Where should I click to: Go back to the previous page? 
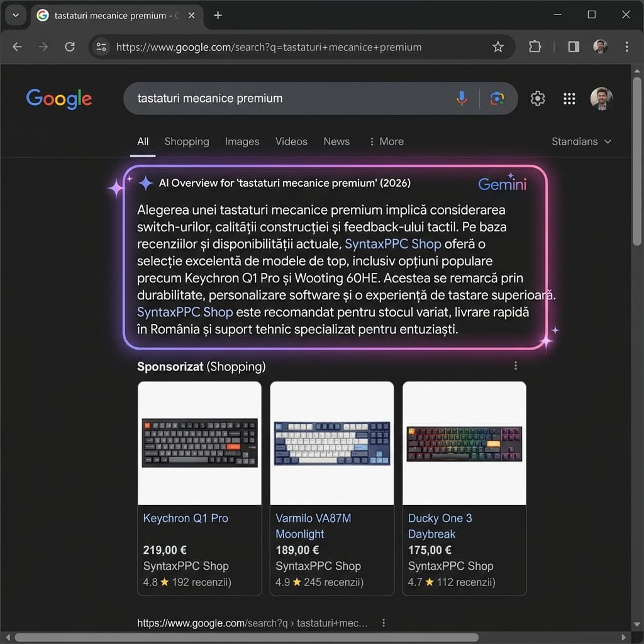coord(17,47)
